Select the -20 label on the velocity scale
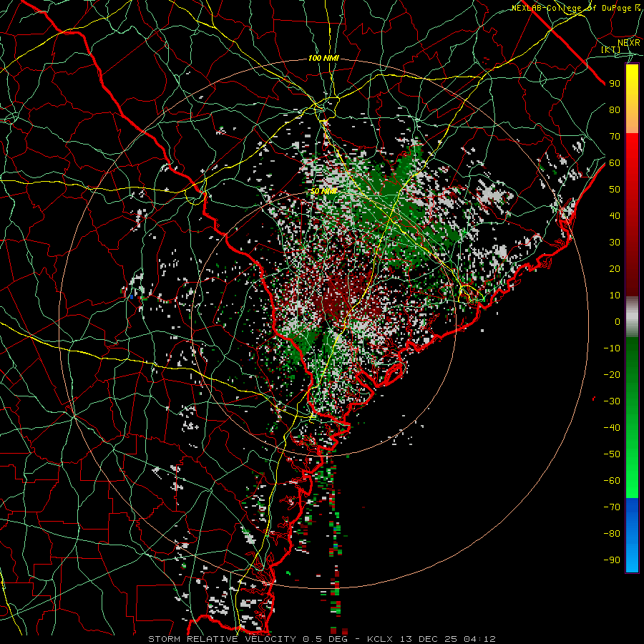 tap(612, 374)
